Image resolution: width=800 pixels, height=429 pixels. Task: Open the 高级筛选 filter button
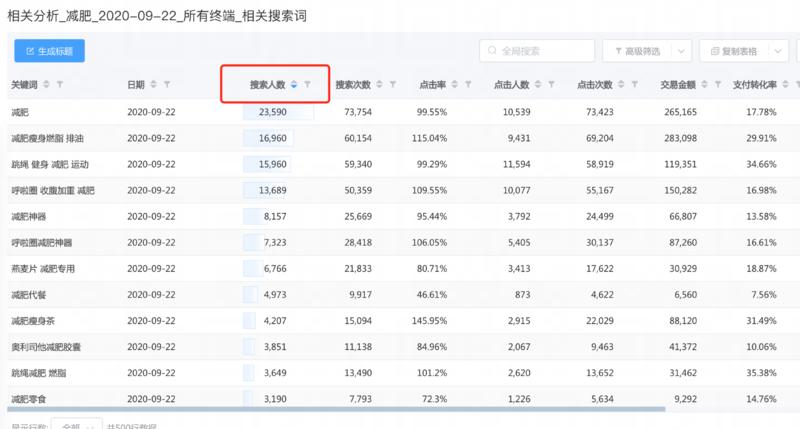[637, 51]
